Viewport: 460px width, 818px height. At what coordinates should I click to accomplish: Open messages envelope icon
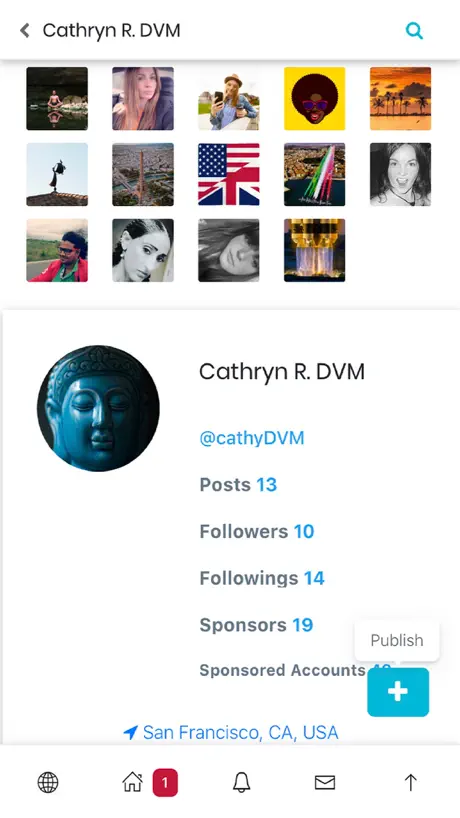(325, 783)
